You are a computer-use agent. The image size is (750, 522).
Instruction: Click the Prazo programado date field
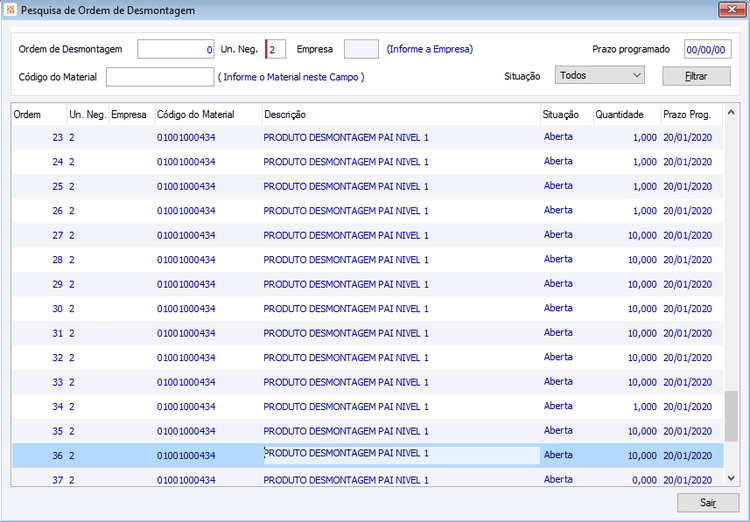[x=707, y=49]
